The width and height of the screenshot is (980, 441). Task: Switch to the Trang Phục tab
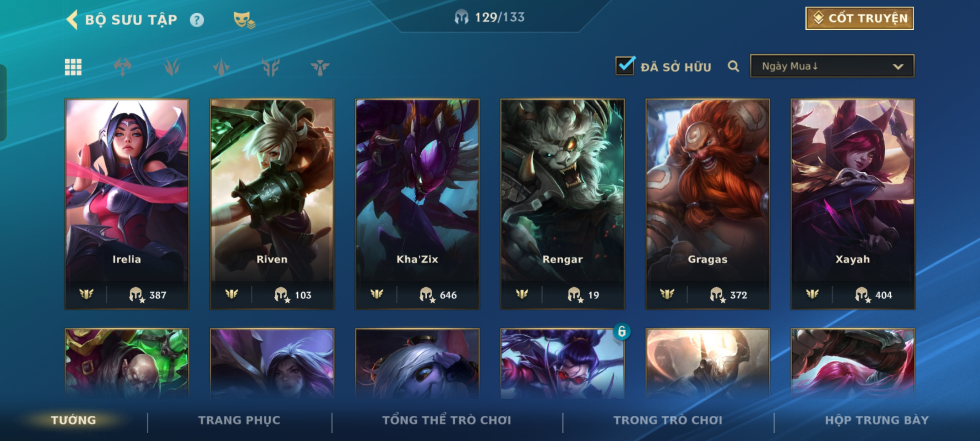[x=239, y=420]
